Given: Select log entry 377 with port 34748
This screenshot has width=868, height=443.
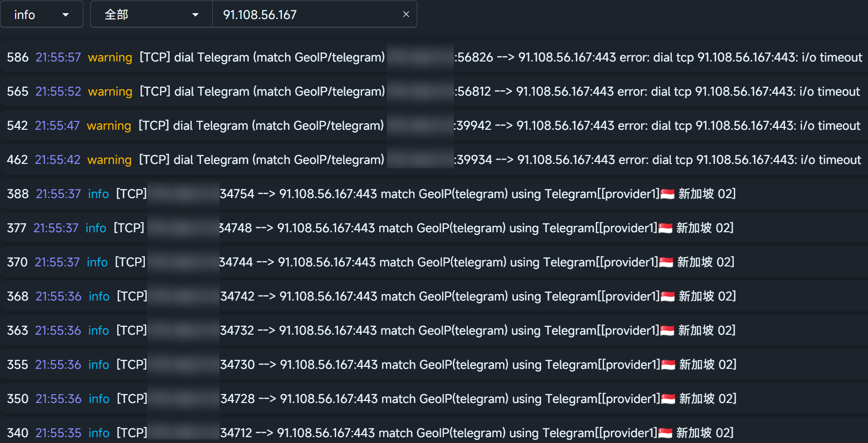Looking at the screenshot, I should pos(434,228).
